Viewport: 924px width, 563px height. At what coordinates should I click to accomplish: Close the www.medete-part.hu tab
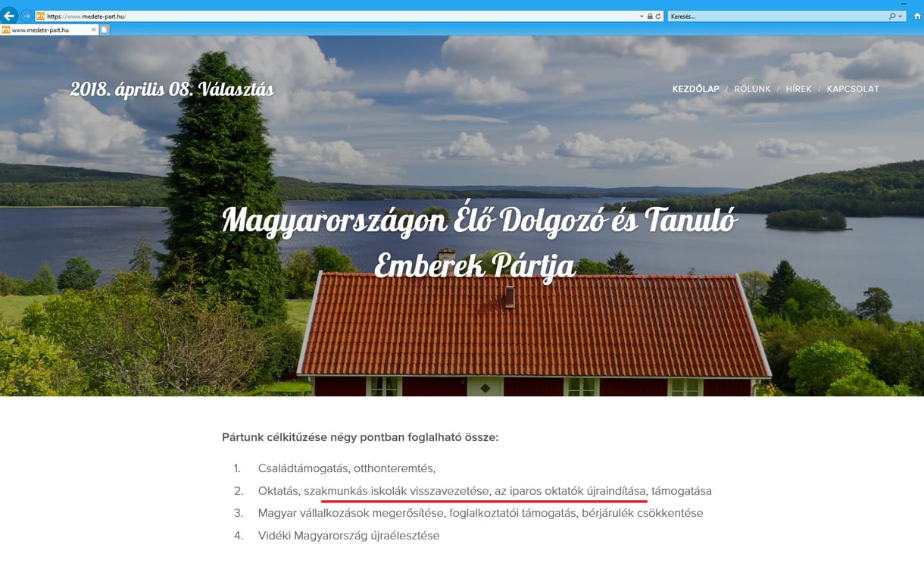tap(94, 30)
